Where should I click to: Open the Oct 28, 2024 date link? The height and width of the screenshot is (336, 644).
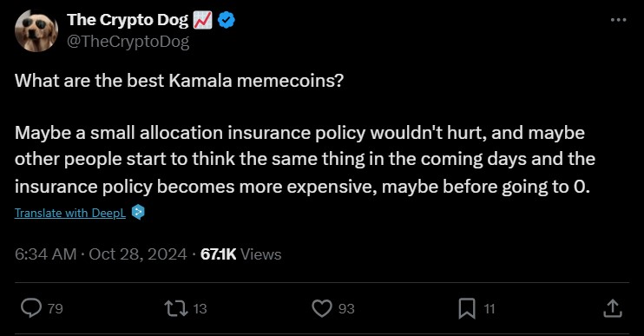pos(138,254)
